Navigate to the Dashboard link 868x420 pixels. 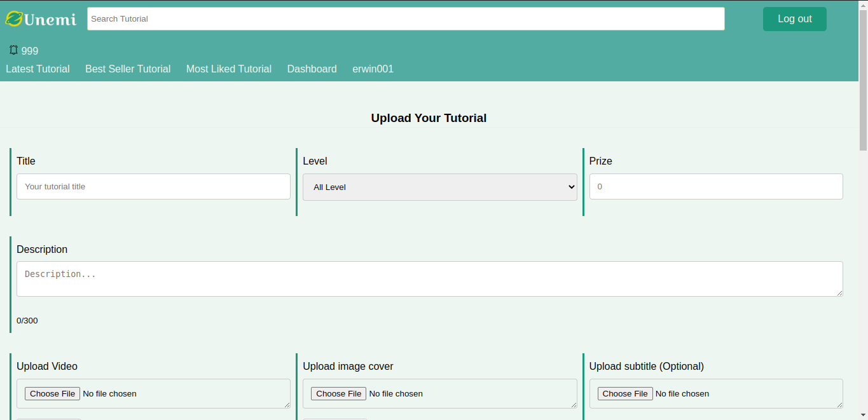pyautogui.click(x=312, y=69)
